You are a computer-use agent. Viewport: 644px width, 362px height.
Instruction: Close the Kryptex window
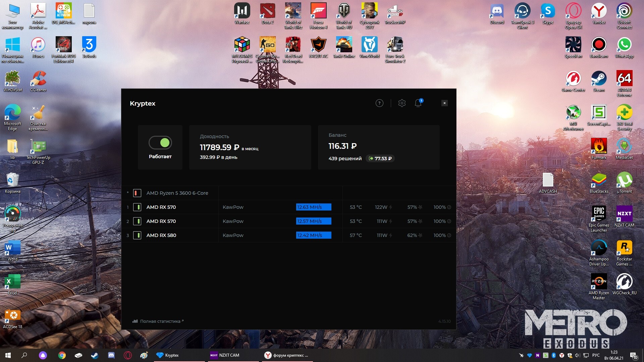pyautogui.click(x=444, y=103)
